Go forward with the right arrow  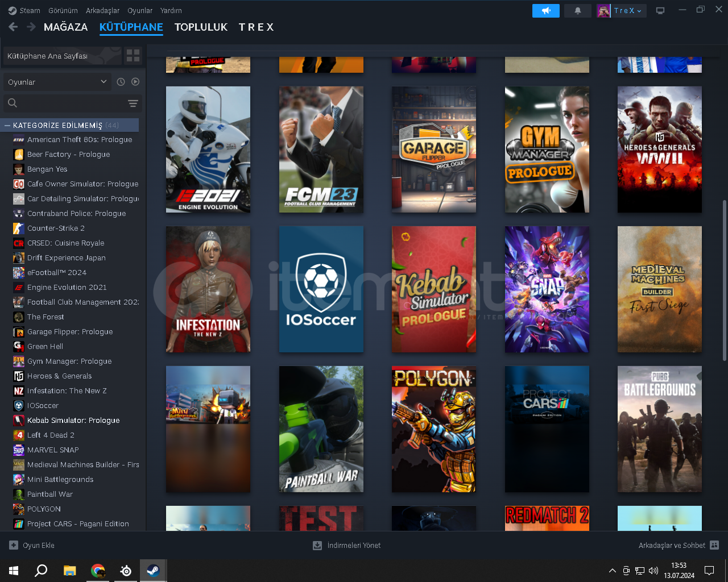tap(31, 27)
